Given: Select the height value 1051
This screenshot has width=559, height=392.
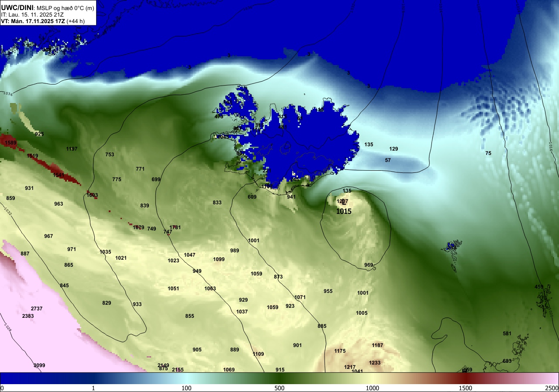Looking at the screenshot, I should pos(173,289).
